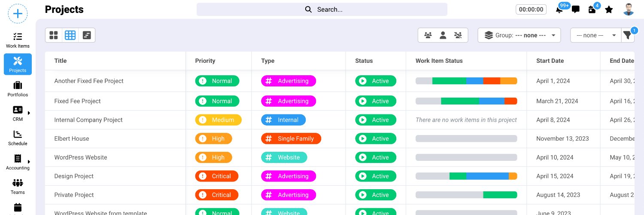Viewport: 644px width, 215px height.
Task: Open Work Items in sidebar
Action: click(x=18, y=40)
